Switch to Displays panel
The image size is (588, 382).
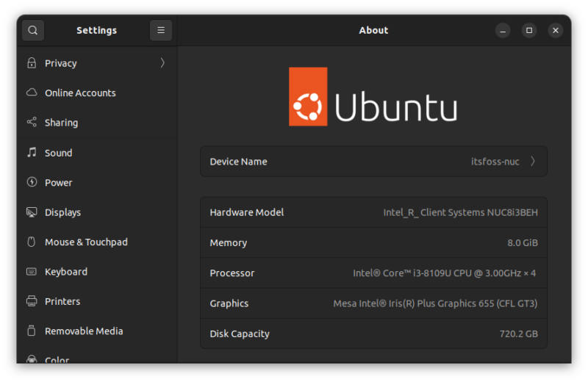tap(97, 212)
